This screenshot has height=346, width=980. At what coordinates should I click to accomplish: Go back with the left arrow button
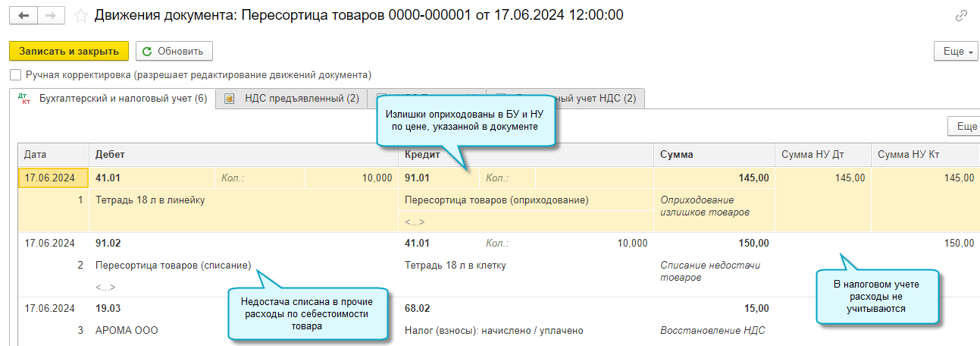point(23,15)
